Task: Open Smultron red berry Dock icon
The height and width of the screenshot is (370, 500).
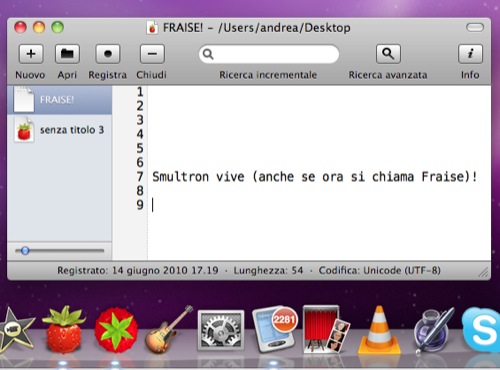Action: click(x=116, y=330)
